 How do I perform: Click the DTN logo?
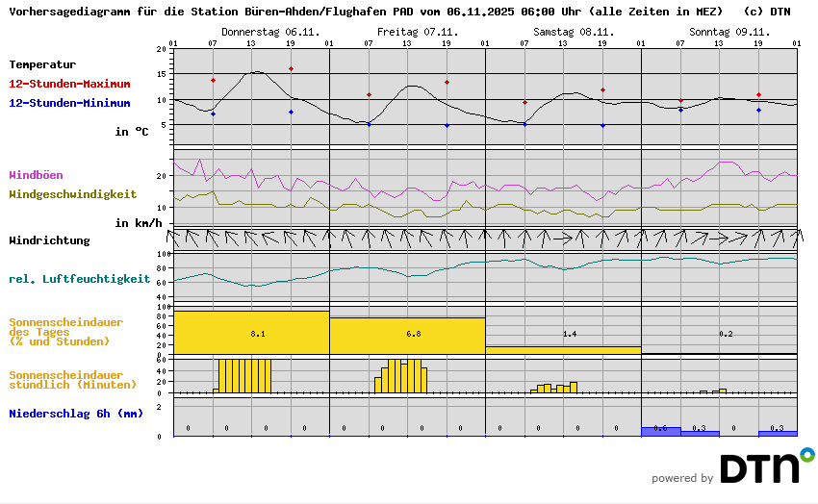(767, 465)
